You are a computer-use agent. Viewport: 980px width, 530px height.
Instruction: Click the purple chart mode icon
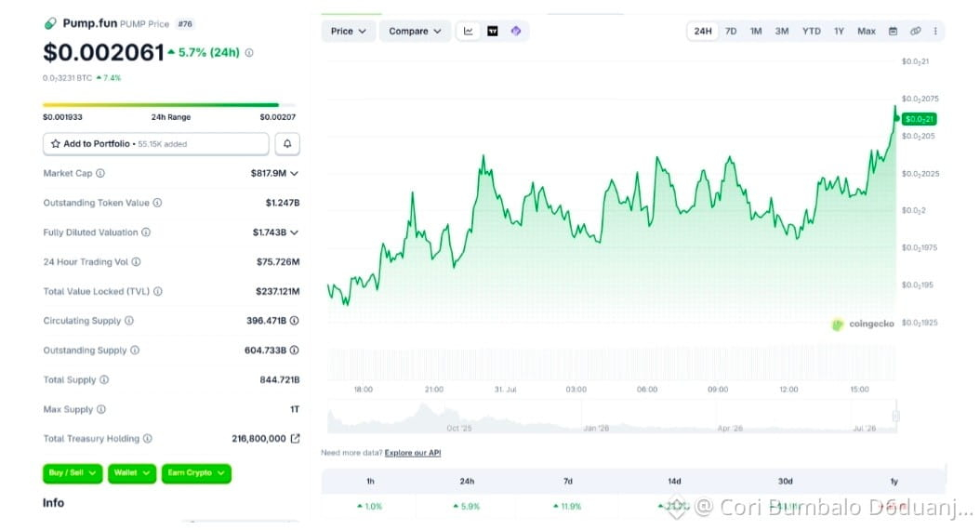(x=516, y=32)
